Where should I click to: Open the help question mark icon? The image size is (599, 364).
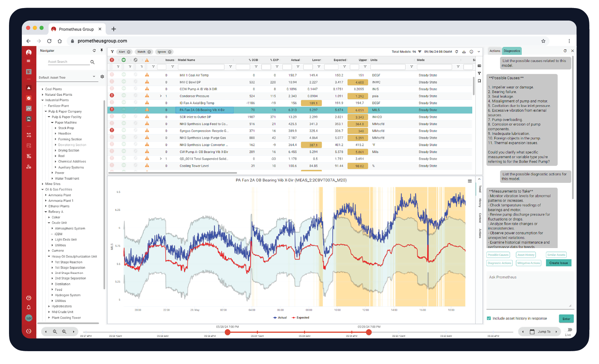29,298
